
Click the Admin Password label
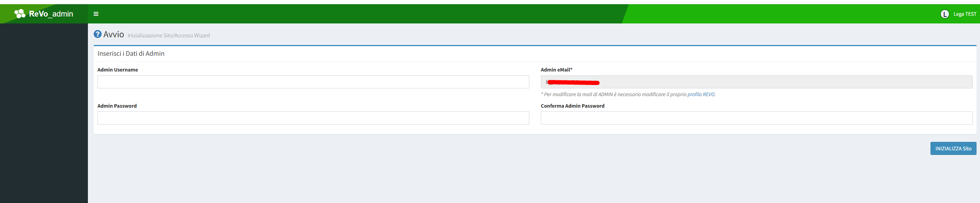(117, 106)
